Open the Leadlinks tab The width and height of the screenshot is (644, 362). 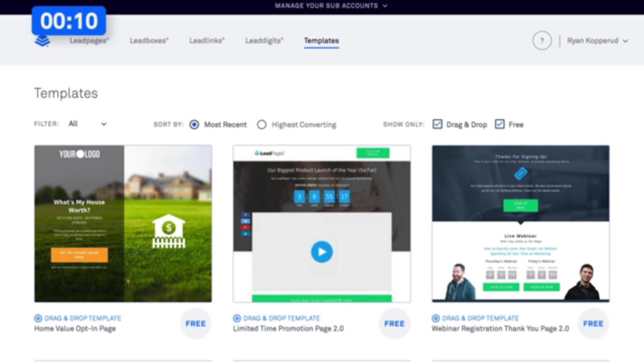207,41
